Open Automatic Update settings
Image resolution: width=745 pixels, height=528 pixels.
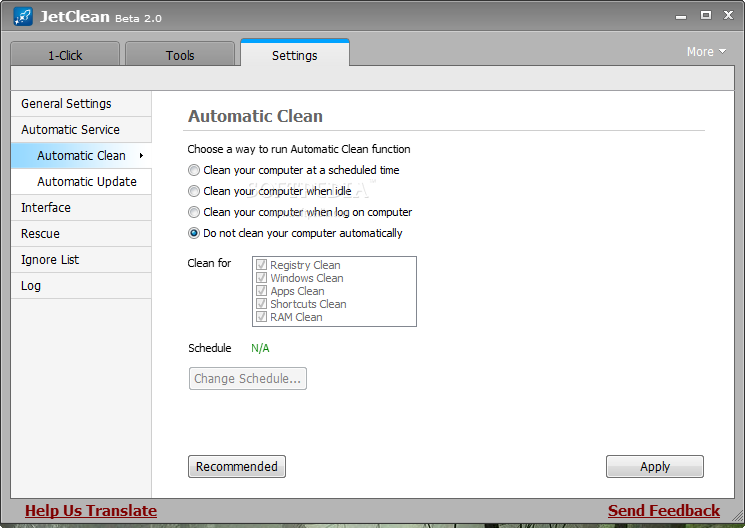point(81,182)
